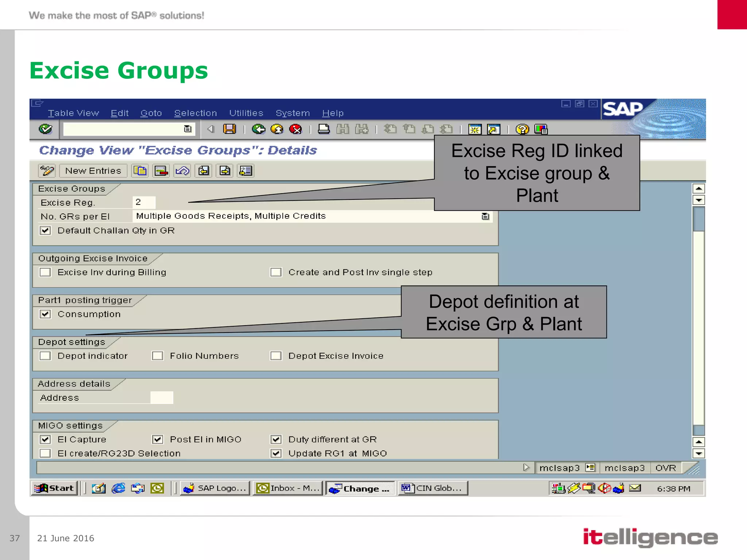Expand status bar arrow near mclsap3
747x560 pixels.
tap(526, 467)
